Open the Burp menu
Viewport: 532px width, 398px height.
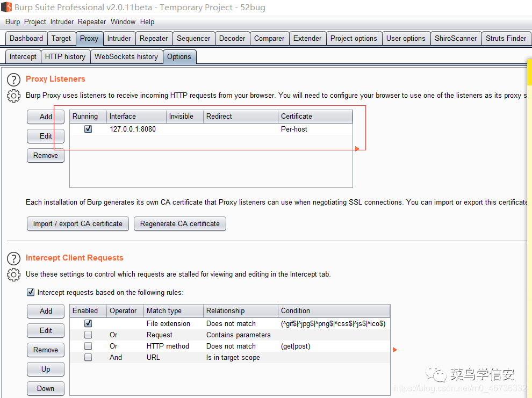click(x=12, y=21)
